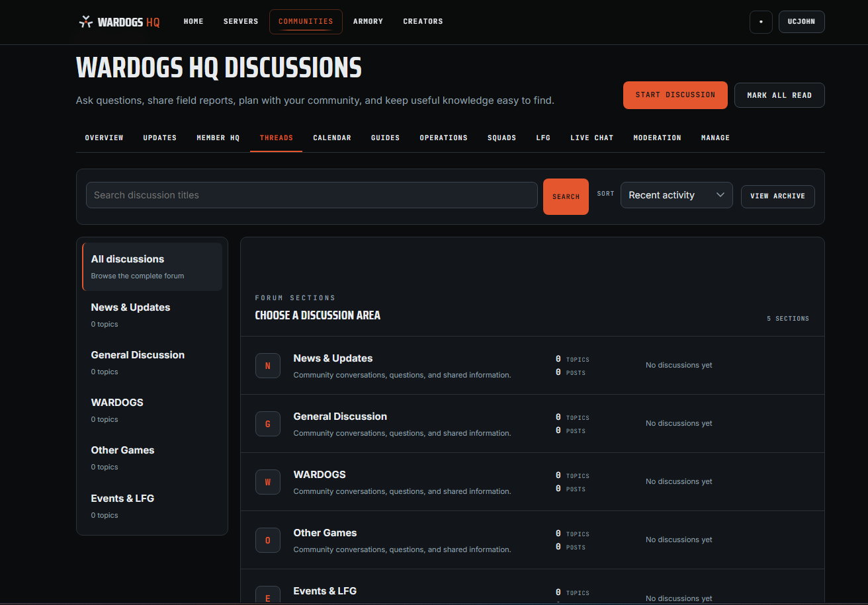Switch to the Calendar tab
This screenshot has height=605, width=868.
(332, 138)
